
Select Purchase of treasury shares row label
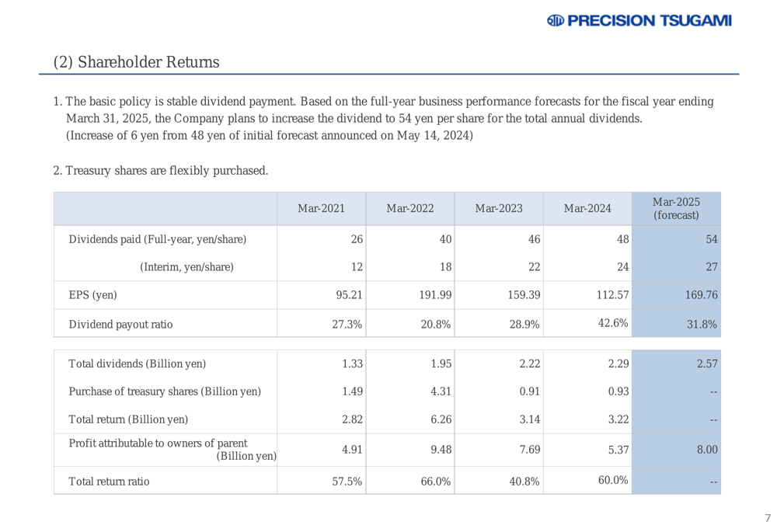[165, 391]
